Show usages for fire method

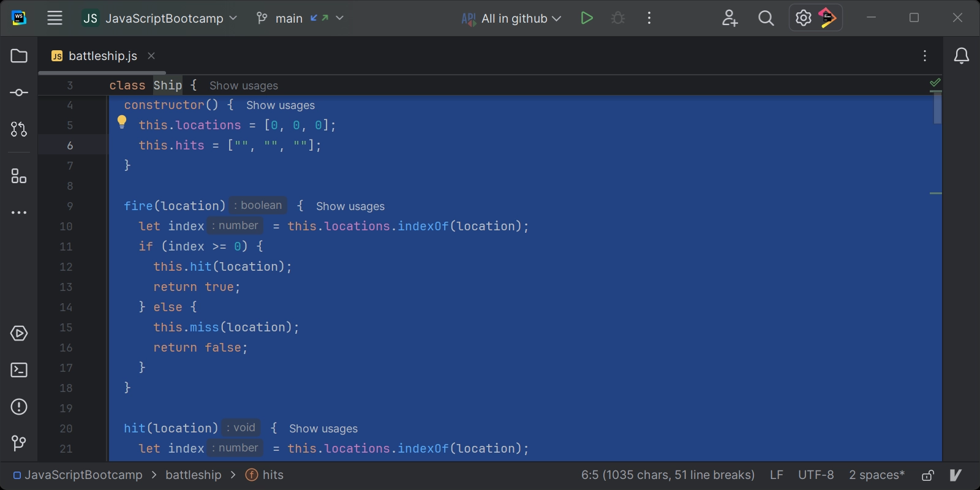click(x=350, y=206)
